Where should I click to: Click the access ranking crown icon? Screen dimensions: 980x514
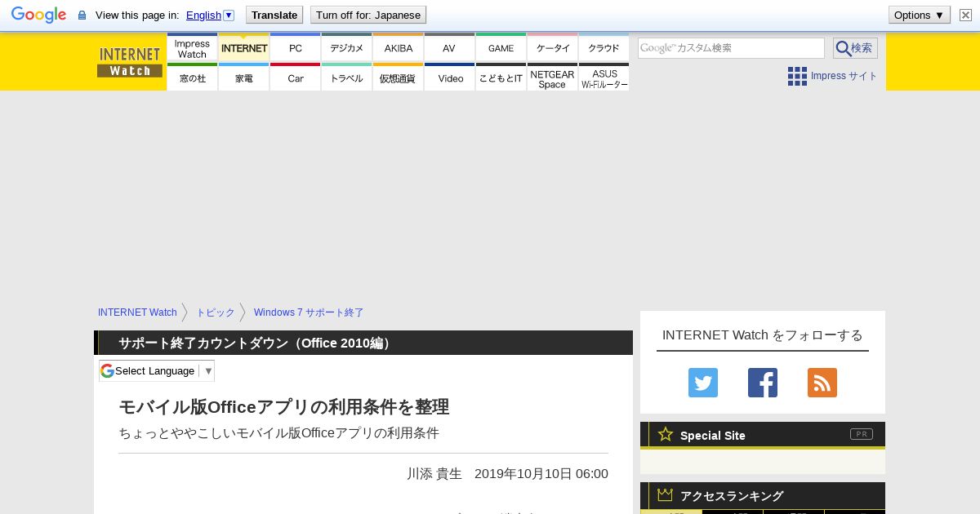[665, 494]
